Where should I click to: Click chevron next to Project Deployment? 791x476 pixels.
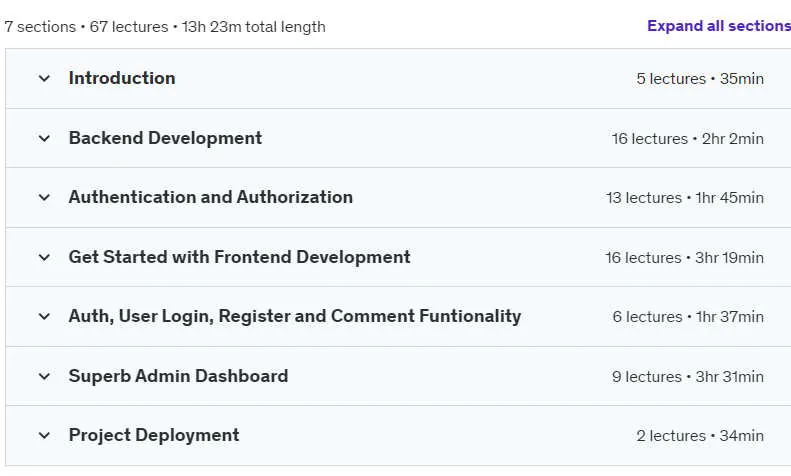44,435
